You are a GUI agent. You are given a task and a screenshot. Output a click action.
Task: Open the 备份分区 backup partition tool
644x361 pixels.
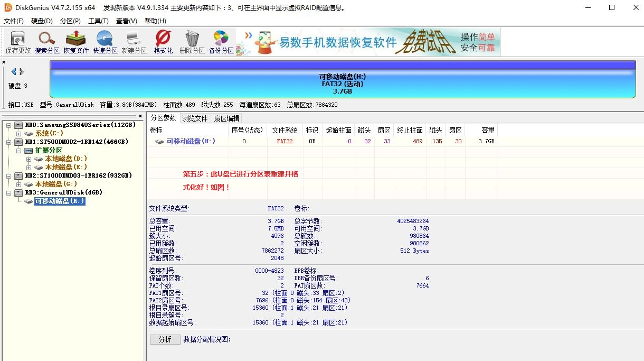tap(221, 42)
